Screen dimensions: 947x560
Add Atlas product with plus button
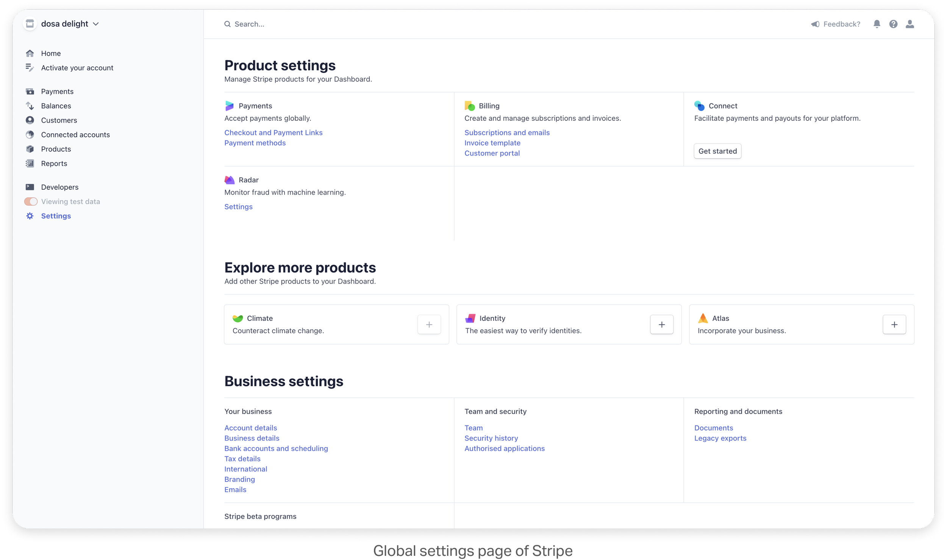click(x=894, y=324)
